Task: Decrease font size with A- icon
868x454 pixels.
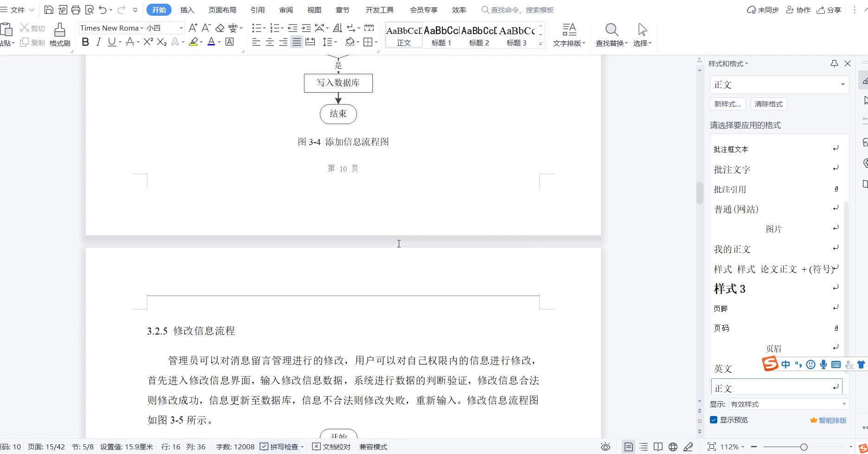Action: click(206, 28)
